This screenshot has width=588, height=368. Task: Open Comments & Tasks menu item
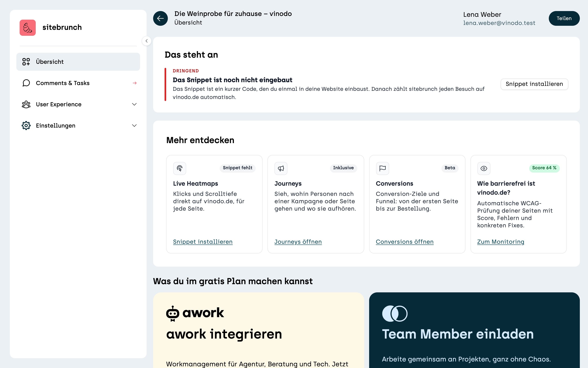click(x=78, y=83)
